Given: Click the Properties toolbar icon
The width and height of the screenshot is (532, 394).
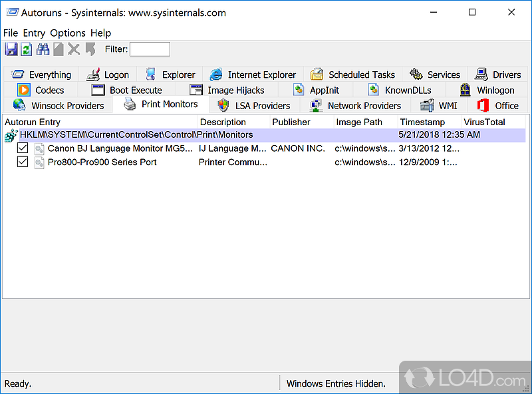Looking at the screenshot, I should pos(59,49).
